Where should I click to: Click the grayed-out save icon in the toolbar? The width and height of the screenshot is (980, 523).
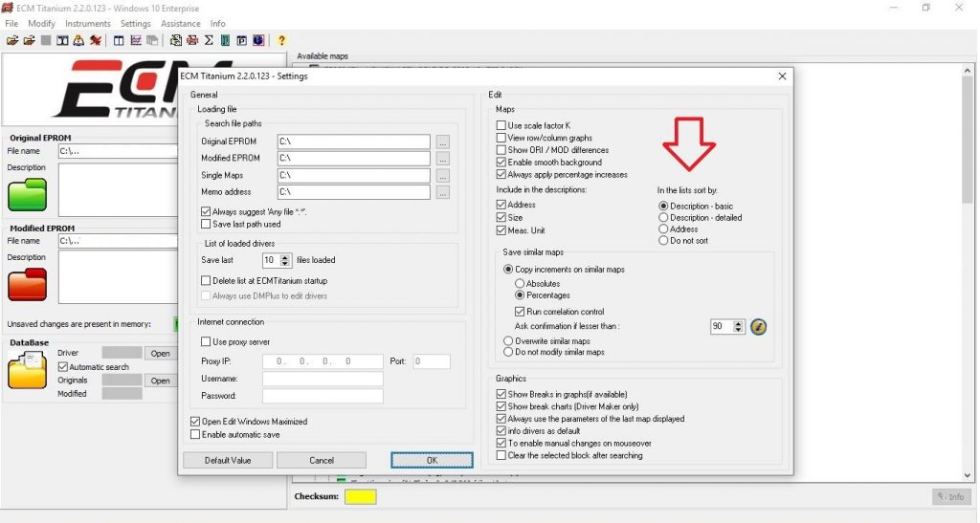(46, 40)
